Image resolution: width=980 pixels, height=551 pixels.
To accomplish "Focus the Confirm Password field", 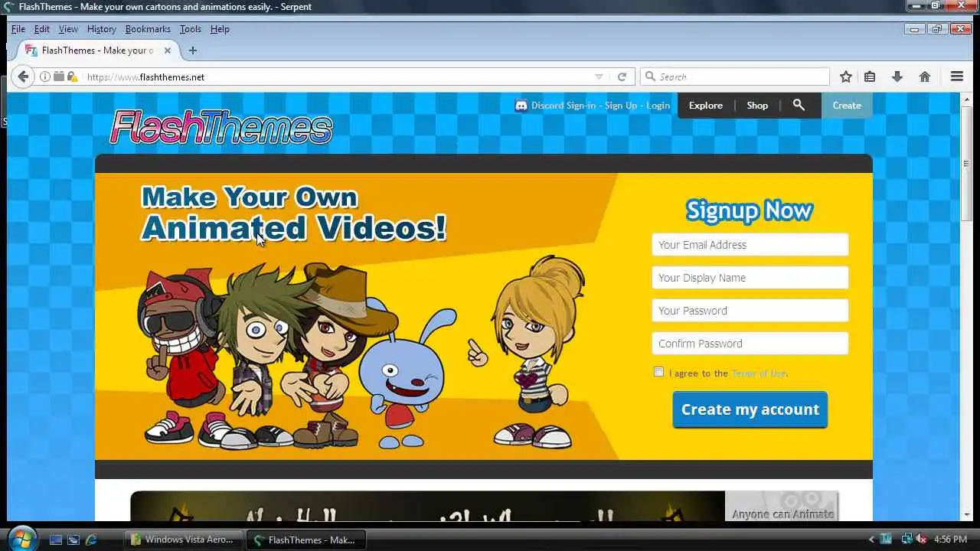I will [750, 344].
